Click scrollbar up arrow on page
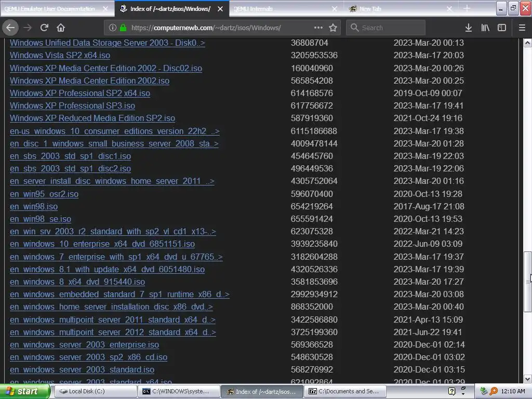The height and width of the screenshot is (399, 532). pyautogui.click(x=528, y=43)
